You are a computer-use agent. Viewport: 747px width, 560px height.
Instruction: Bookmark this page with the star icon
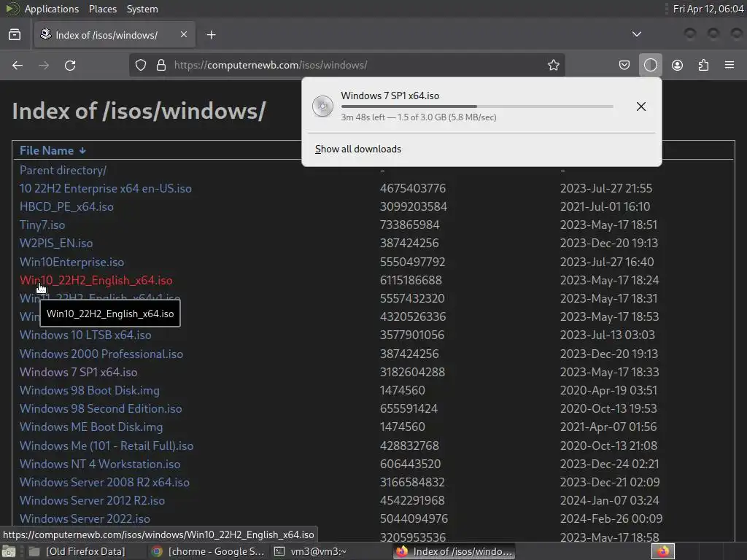point(553,65)
